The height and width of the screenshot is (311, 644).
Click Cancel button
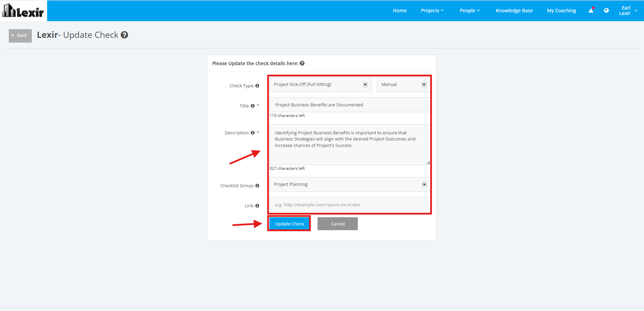click(x=338, y=224)
